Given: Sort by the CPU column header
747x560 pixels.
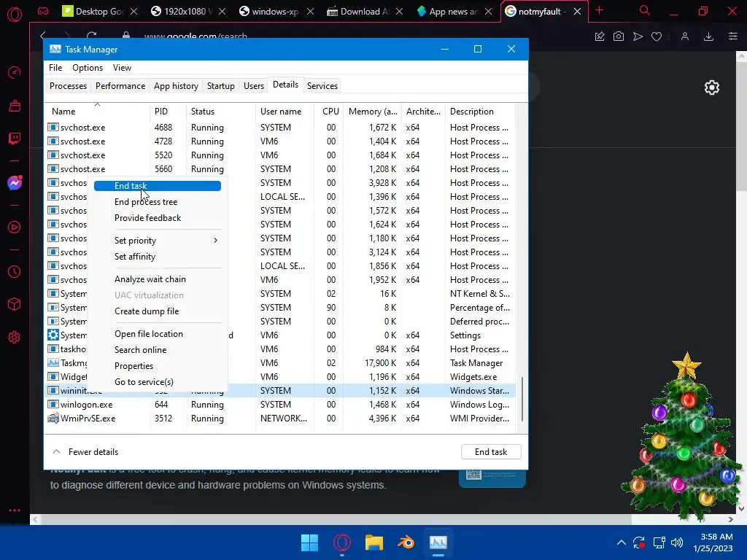Looking at the screenshot, I should (330, 112).
